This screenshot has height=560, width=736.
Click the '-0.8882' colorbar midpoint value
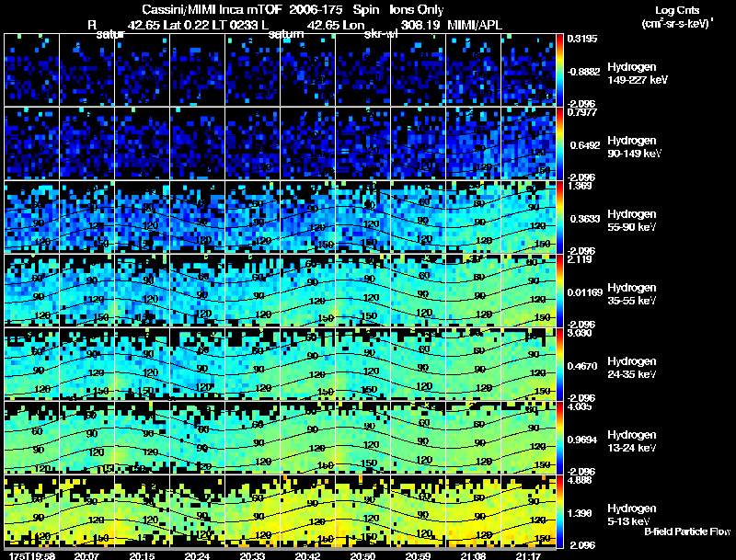click(x=583, y=72)
